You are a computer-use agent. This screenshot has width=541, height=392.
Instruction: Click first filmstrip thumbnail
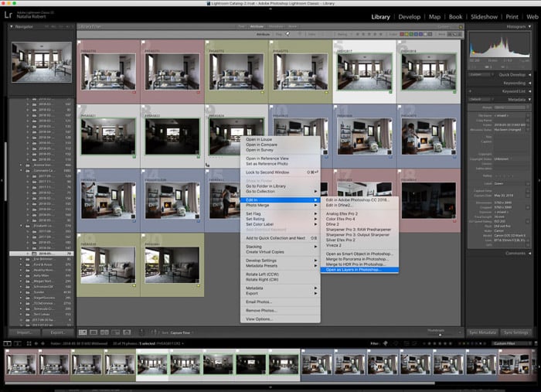click(21, 365)
